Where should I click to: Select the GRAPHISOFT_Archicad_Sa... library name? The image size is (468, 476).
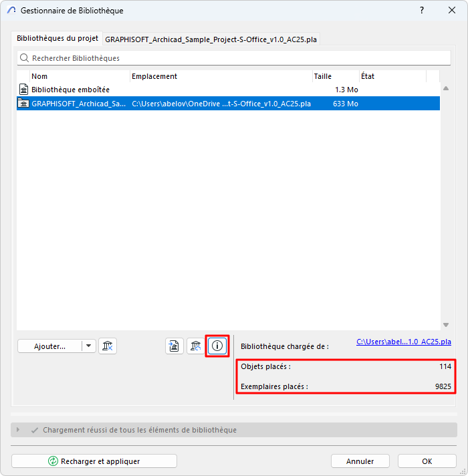click(x=79, y=104)
